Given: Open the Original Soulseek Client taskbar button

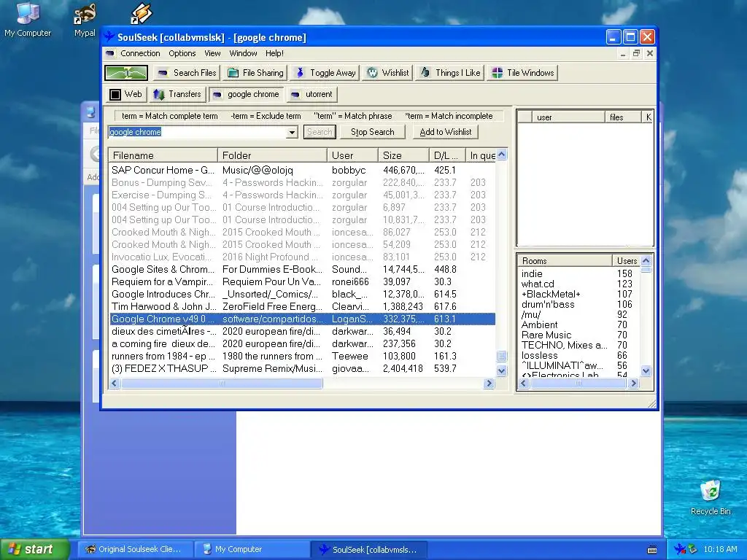Looking at the screenshot, I should [136, 549].
